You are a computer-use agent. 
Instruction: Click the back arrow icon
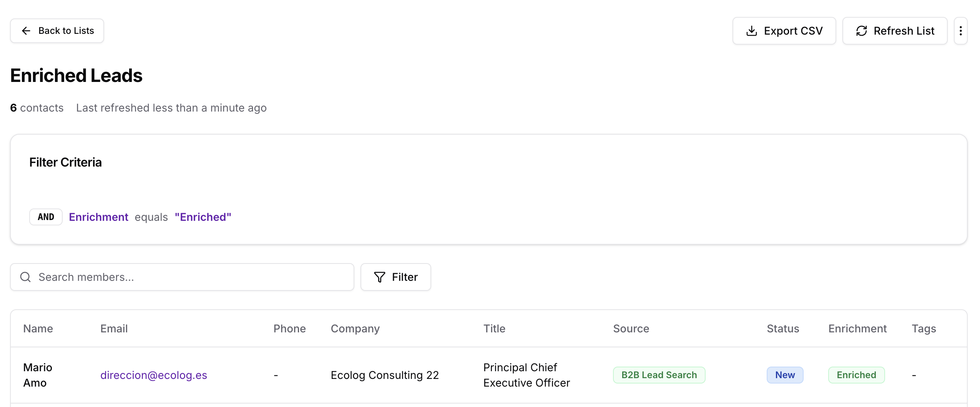(26, 31)
